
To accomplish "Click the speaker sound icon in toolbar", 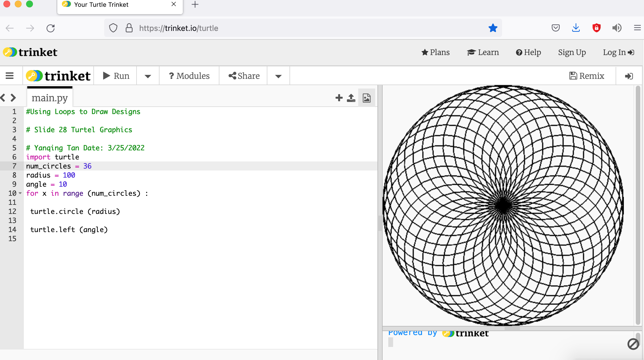I will pyautogui.click(x=617, y=28).
